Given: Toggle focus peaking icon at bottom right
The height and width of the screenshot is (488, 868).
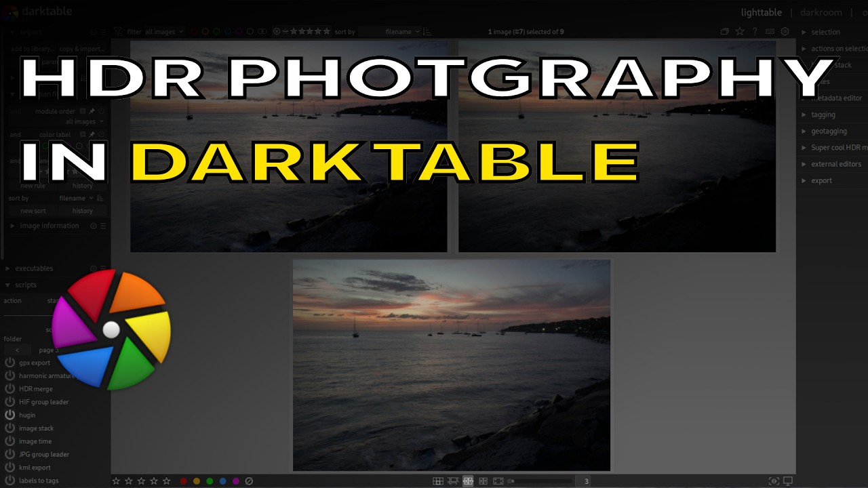Looking at the screenshot, I should coord(774,481).
